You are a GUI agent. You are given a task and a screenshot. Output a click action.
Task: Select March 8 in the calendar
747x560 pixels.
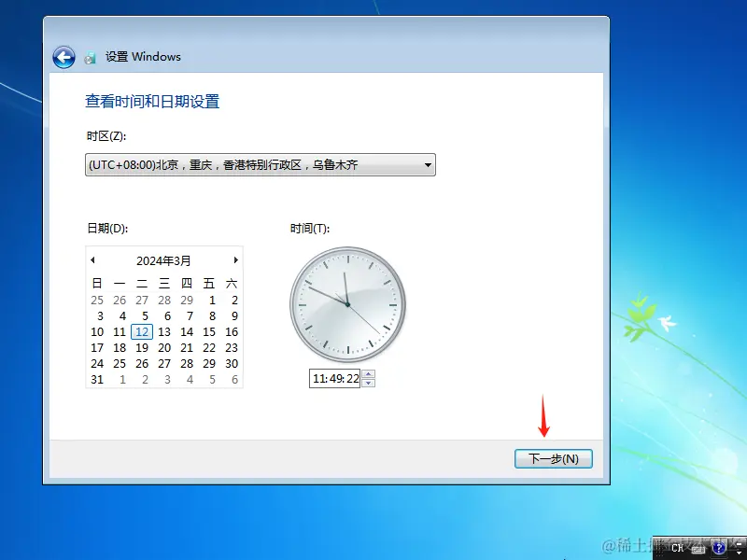(212, 316)
